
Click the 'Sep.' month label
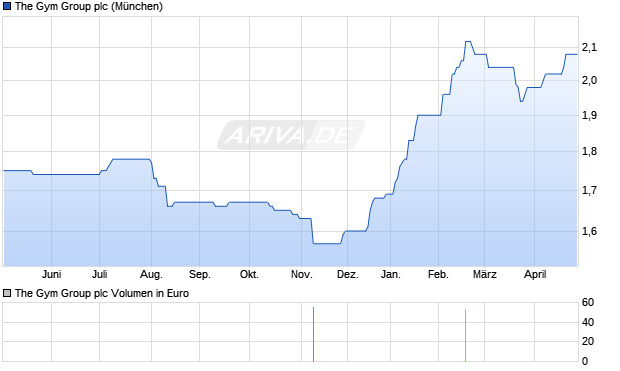200,274
